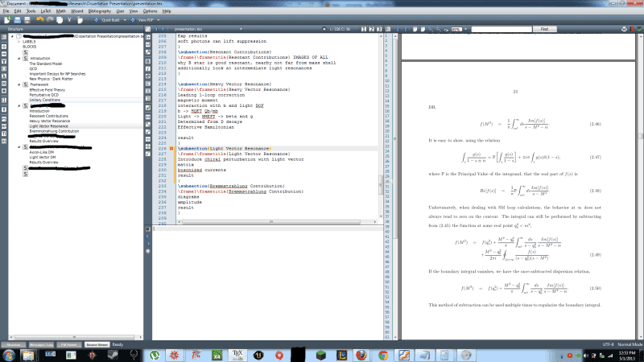Image resolution: width=644 pixels, height=362 pixels.
Task: Click the structure panel horizontal scrollbar
Action: click(76, 335)
